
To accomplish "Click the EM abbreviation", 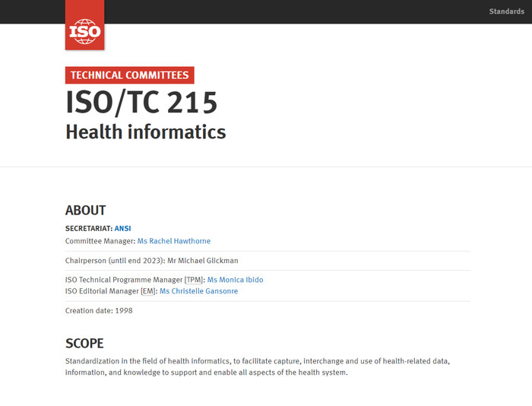I will (x=148, y=291).
